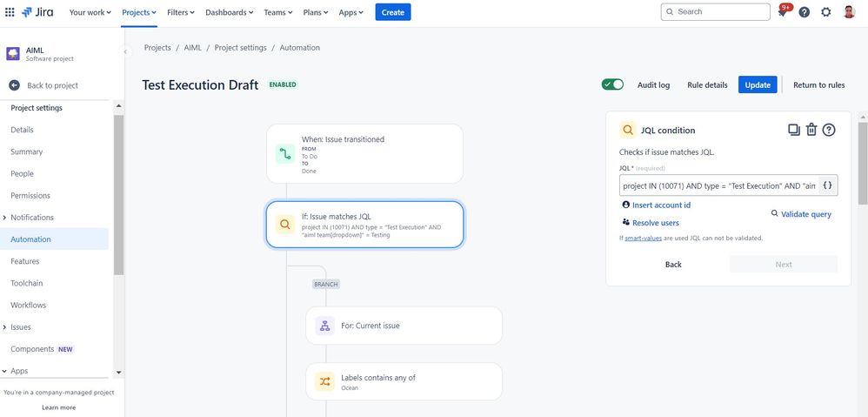
Task: Open the Apps dropdown in top bar
Action: [x=351, y=12]
